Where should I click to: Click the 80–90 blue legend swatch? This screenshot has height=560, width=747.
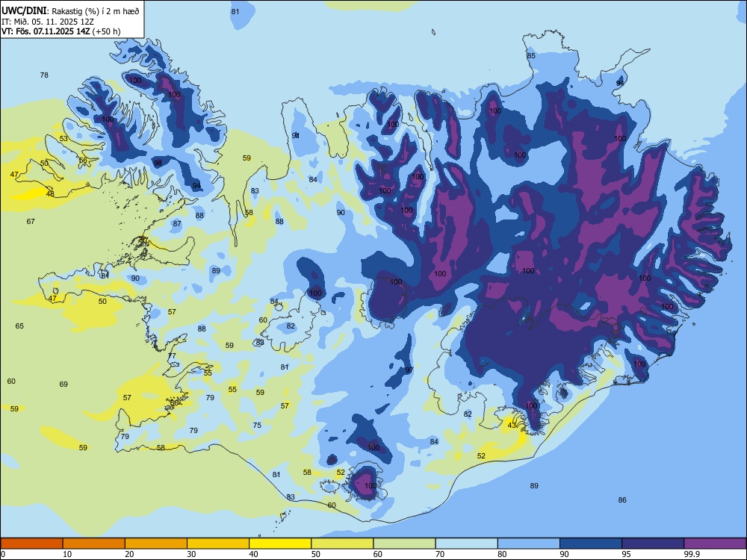[x=528, y=544]
